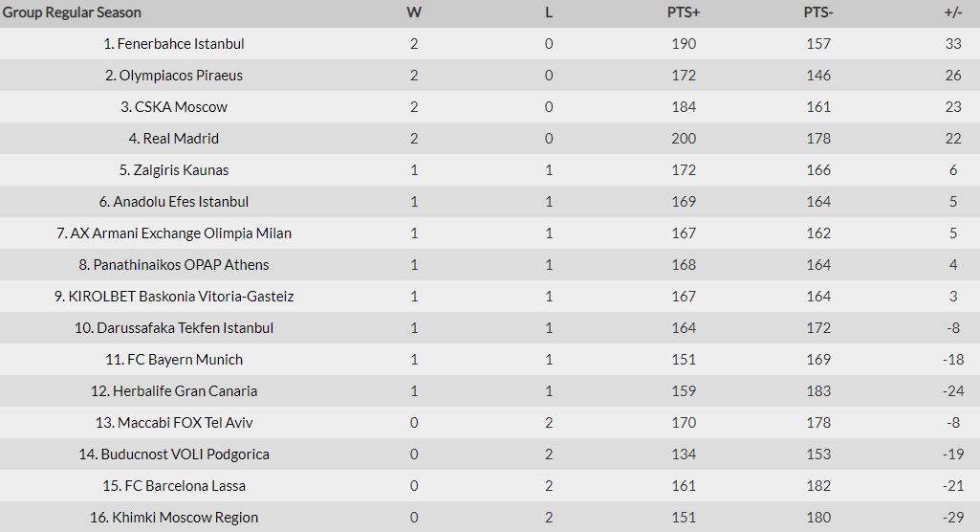The height and width of the screenshot is (532, 980).
Task: Click AX Armani Exchange Olimpia Milan
Action: click(x=181, y=233)
